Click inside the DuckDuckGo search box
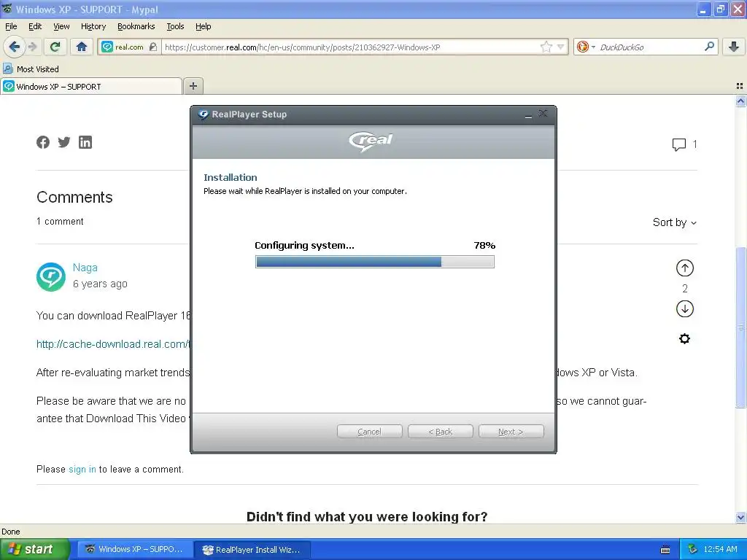 (650, 47)
